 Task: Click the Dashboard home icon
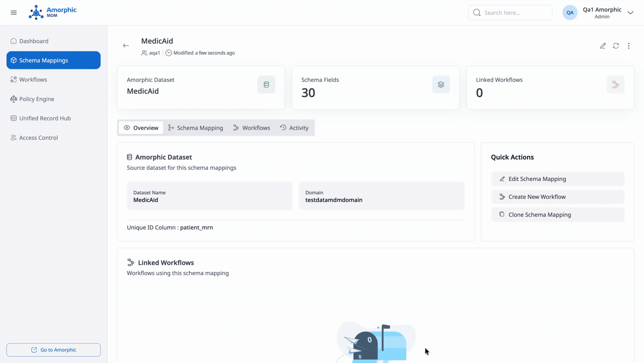13,41
